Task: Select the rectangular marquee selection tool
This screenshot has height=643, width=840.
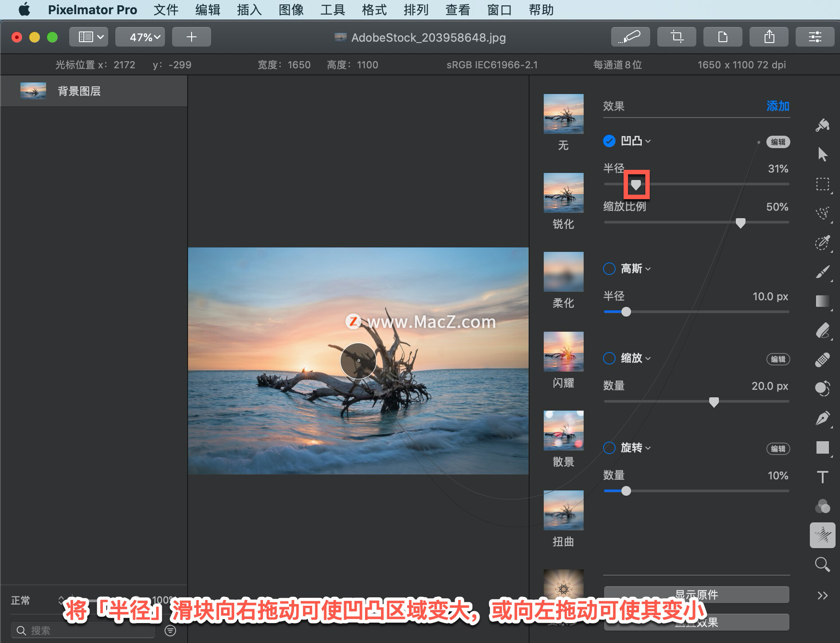Action: pos(823,184)
